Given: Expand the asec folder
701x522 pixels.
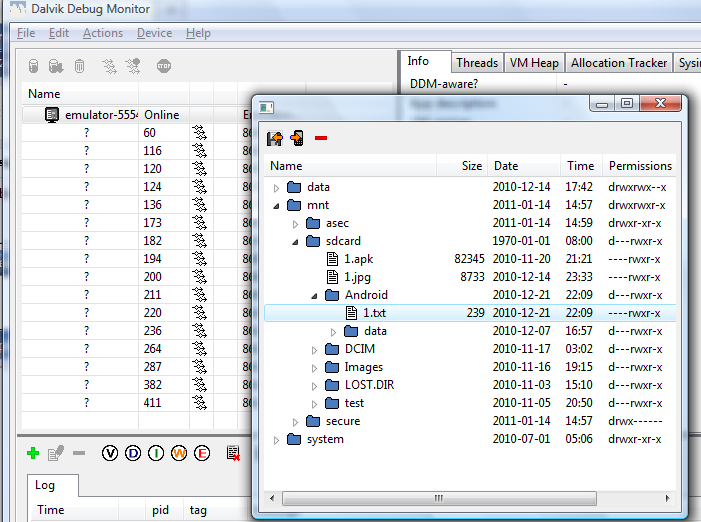Looking at the screenshot, I should (295, 224).
